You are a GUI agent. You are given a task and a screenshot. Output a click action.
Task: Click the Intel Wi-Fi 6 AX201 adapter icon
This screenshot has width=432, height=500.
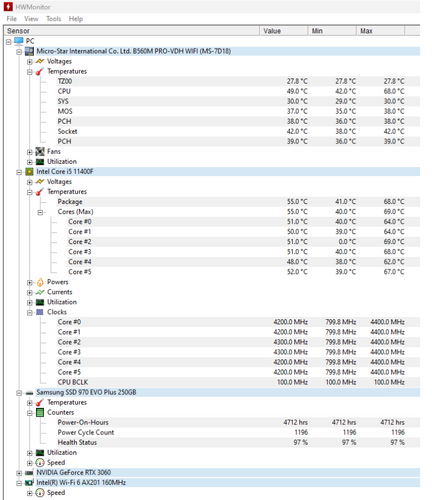[x=29, y=483]
